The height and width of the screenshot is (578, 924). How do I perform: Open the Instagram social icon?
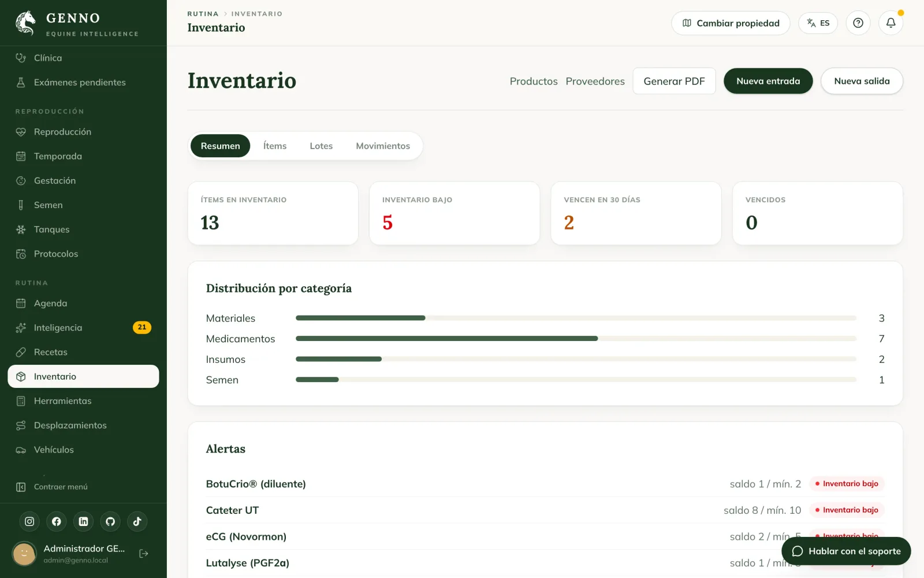point(29,521)
